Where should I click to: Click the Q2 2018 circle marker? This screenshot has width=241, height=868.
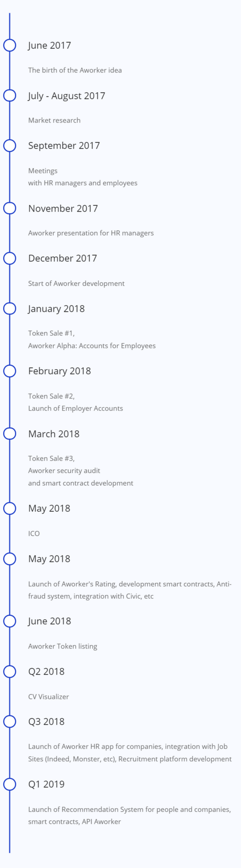pyautogui.click(x=10, y=671)
